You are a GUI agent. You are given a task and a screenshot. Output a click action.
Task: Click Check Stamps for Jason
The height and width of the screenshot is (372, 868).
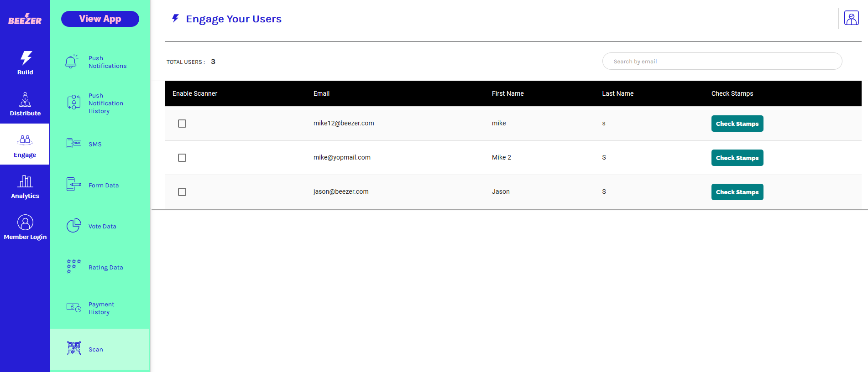737,192
